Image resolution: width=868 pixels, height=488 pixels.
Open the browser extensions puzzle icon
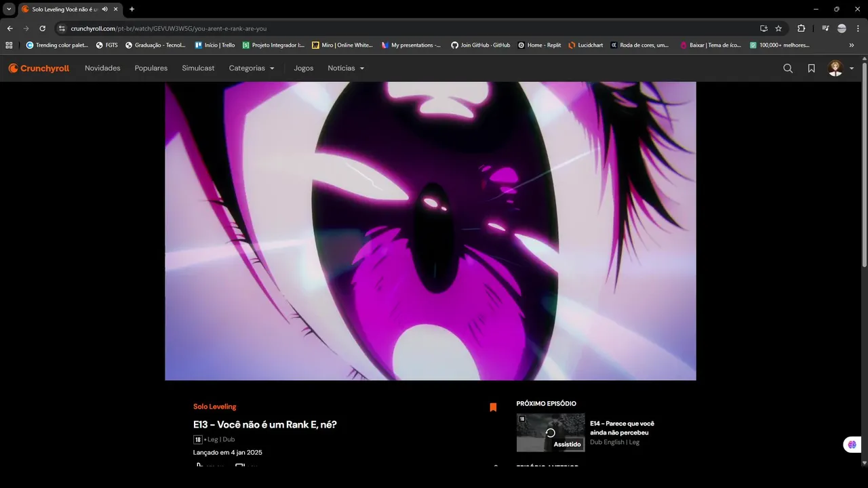click(x=802, y=28)
